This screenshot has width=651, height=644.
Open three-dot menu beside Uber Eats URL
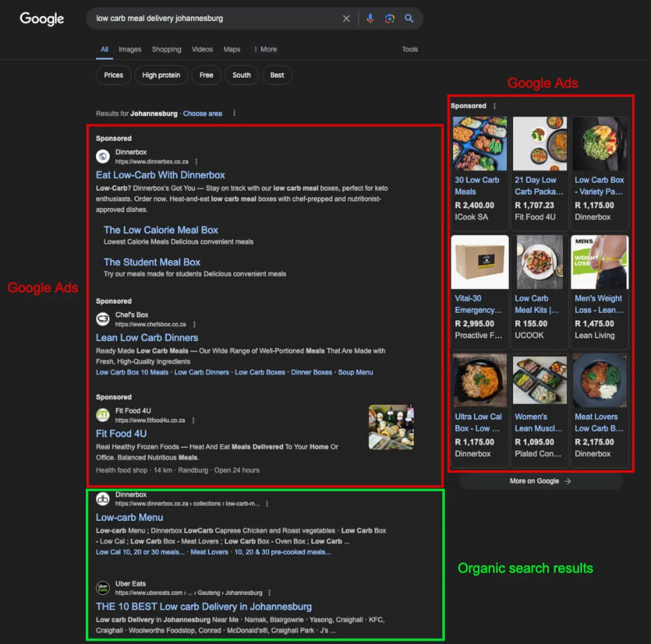pyautogui.click(x=269, y=593)
